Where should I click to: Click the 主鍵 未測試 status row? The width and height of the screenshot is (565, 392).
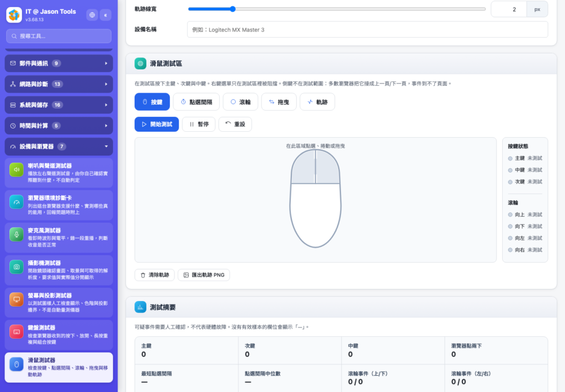[x=525, y=158]
